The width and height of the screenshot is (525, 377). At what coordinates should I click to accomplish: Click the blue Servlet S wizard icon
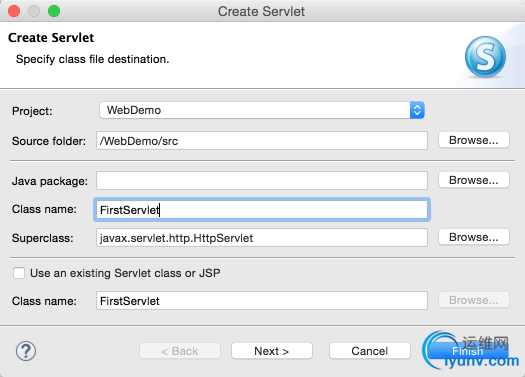click(485, 57)
